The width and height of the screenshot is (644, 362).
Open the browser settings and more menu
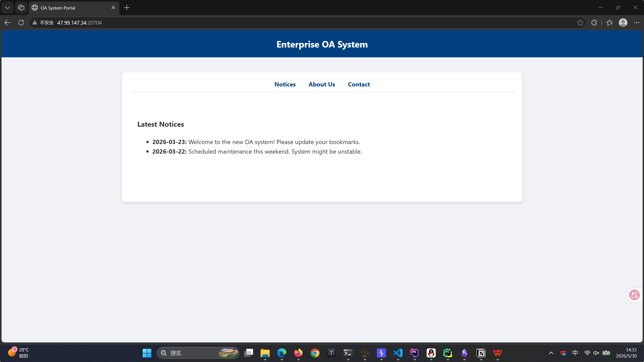(x=636, y=23)
